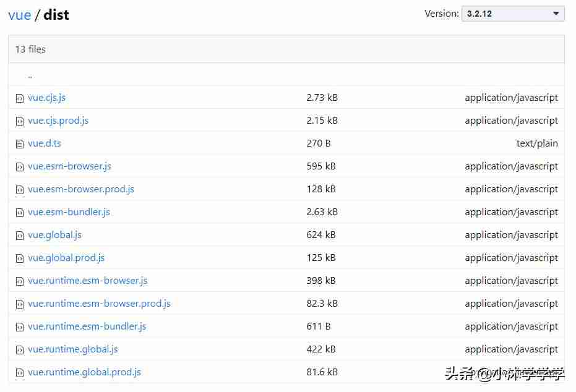Click the '13 files' header text

[30, 49]
